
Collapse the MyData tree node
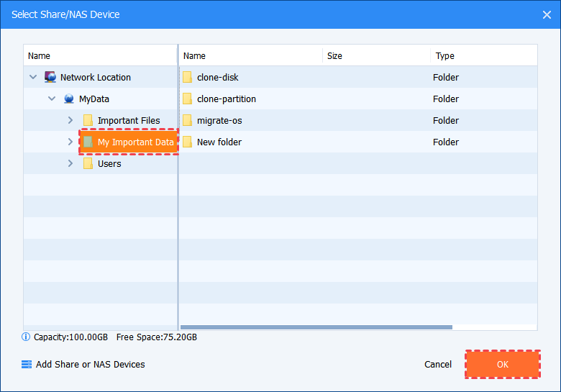[x=52, y=99]
